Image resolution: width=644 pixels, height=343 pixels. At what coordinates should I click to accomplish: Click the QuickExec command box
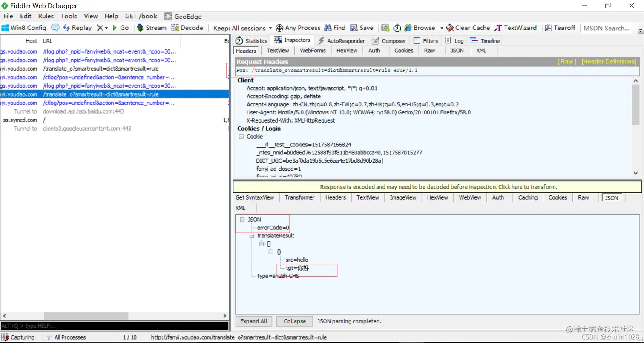click(x=115, y=326)
